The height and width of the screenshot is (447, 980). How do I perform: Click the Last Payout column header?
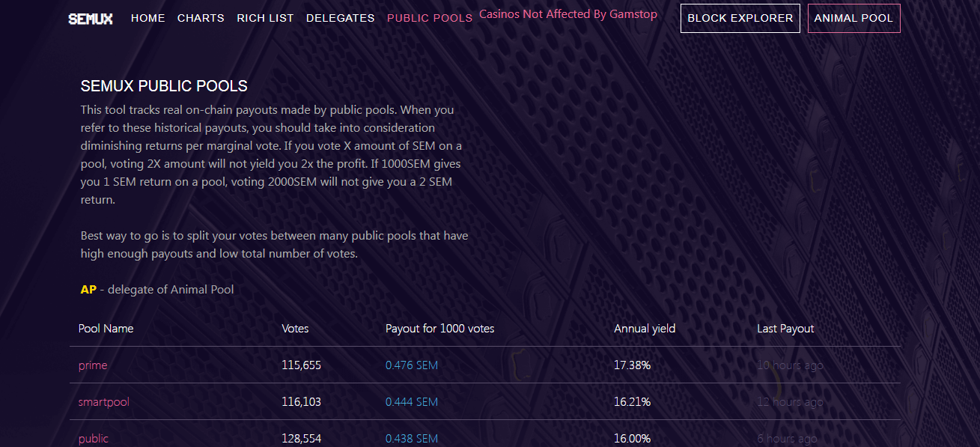tap(785, 329)
